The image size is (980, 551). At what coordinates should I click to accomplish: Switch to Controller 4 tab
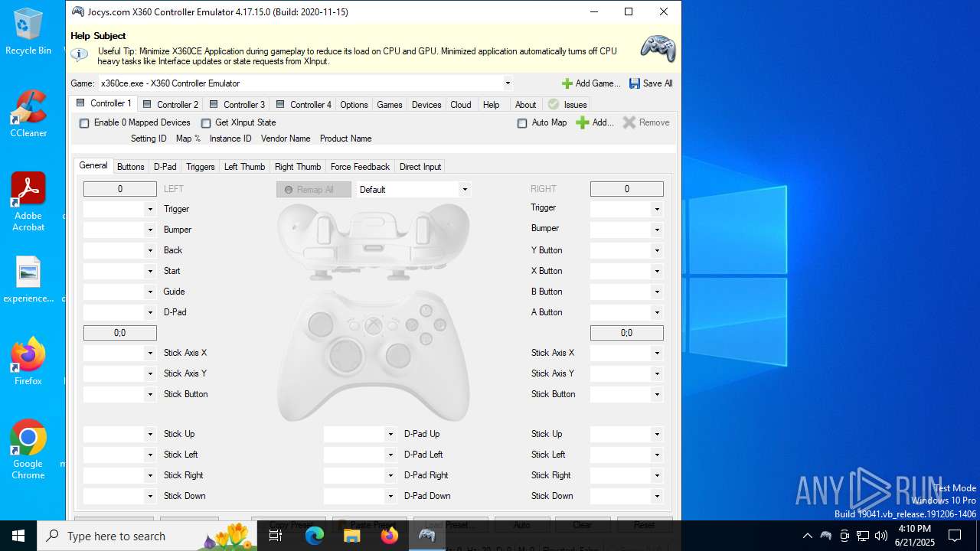tap(303, 105)
